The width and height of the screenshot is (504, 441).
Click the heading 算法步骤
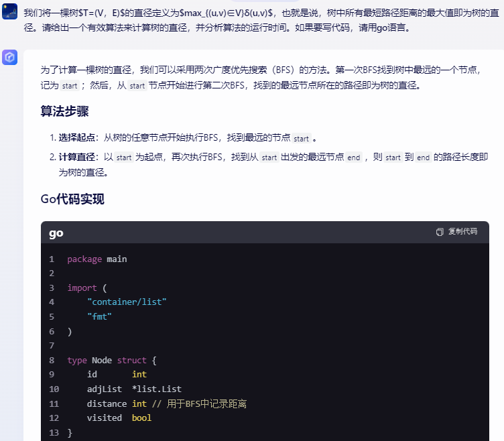coord(64,111)
